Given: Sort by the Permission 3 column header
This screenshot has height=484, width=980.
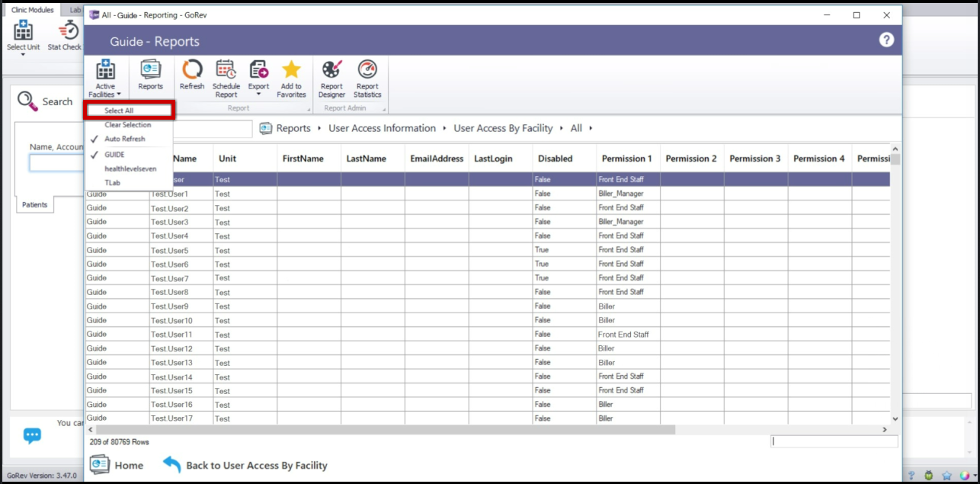Looking at the screenshot, I should click(756, 159).
